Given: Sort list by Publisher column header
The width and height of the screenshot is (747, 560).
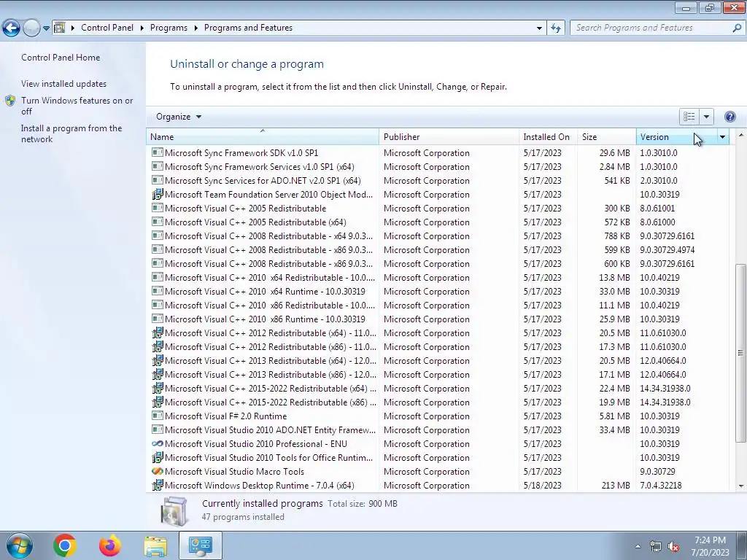Looking at the screenshot, I should tap(449, 136).
